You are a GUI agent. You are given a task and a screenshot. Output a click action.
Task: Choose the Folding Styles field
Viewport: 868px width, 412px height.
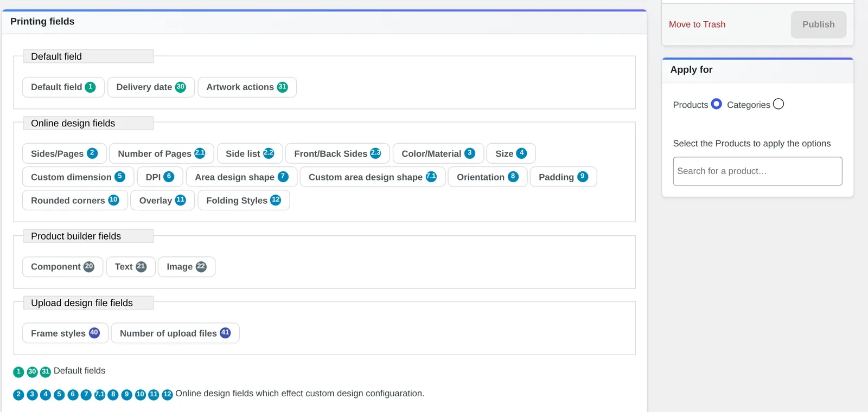(x=244, y=200)
